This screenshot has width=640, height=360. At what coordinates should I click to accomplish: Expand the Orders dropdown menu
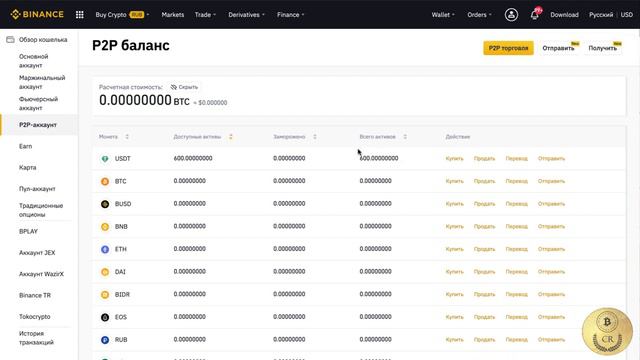(x=479, y=15)
